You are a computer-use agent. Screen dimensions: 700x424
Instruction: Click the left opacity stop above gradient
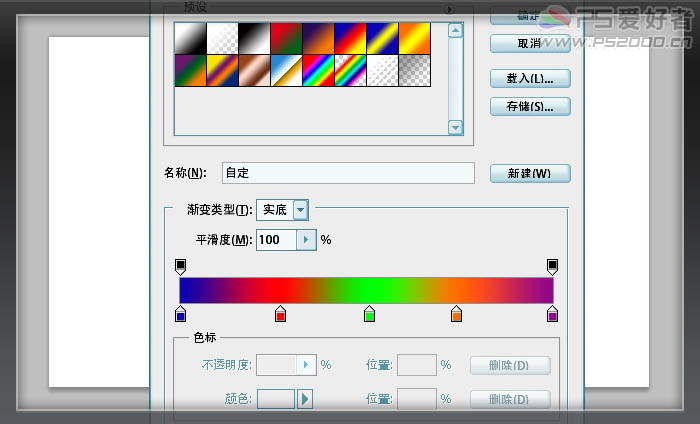(181, 266)
